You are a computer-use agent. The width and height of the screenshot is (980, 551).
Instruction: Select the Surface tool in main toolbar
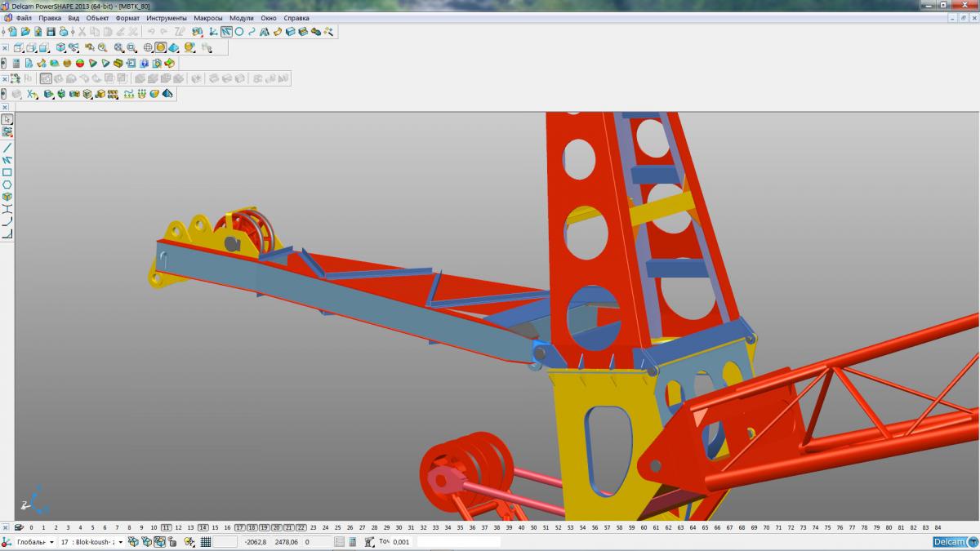pos(278,31)
